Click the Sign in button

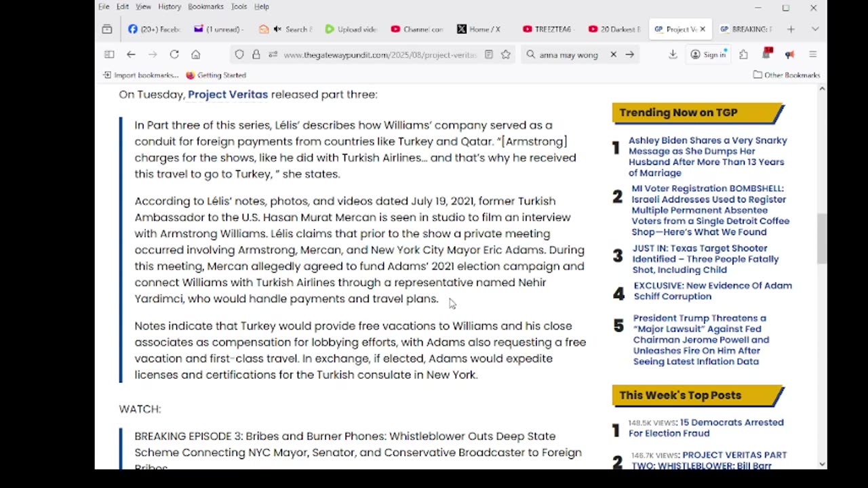[x=708, y=54]
